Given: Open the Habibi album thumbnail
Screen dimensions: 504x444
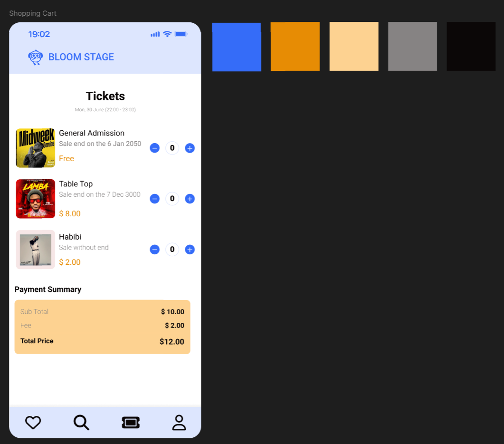Looking at the screenshot, I should coord(35,250).
